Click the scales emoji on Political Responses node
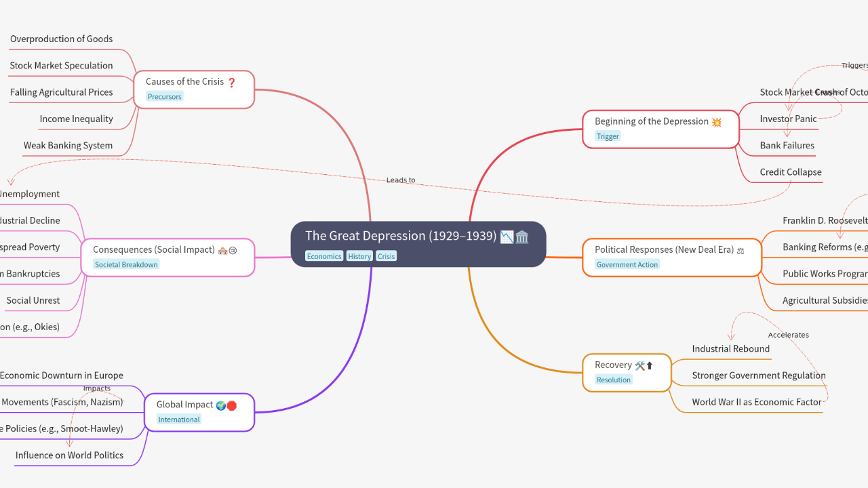The height and width of the screenshot is (488, 868). coord(741,250)
